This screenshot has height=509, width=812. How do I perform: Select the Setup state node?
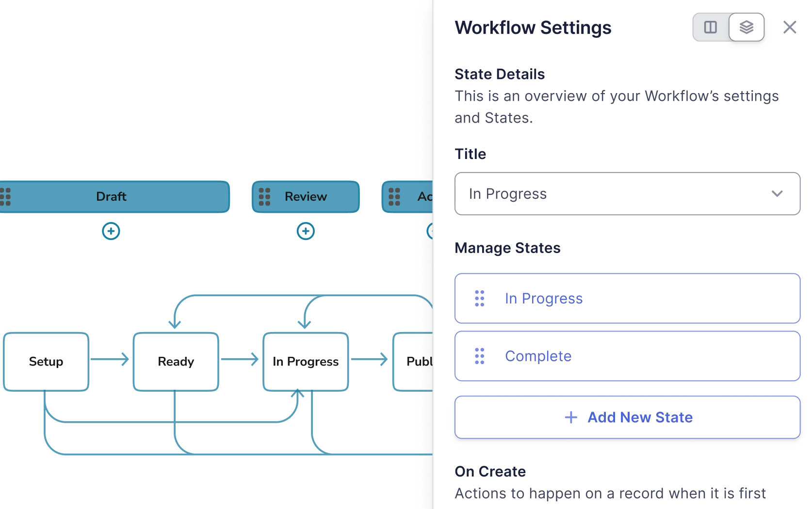point(46,362)
